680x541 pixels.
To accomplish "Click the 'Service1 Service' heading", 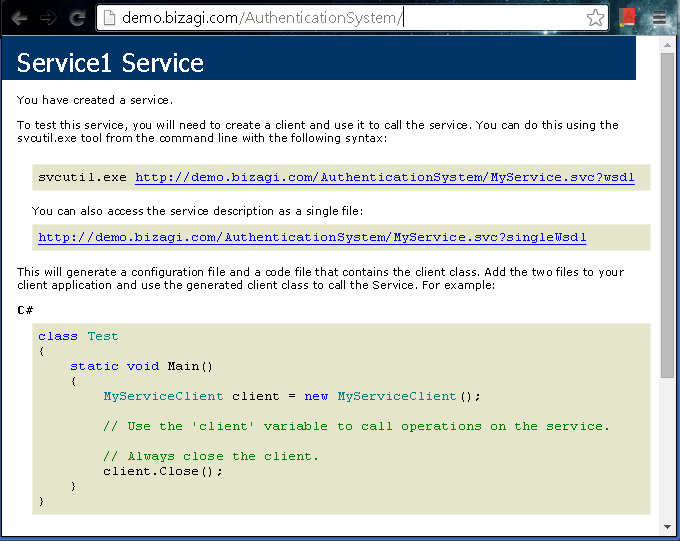I will (x=110, y=63).
